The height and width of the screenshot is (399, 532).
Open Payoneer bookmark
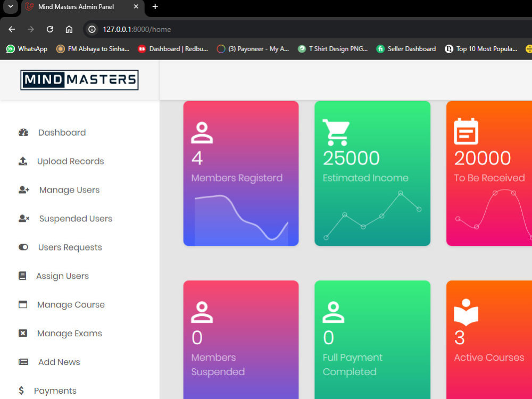pos(253,49)
